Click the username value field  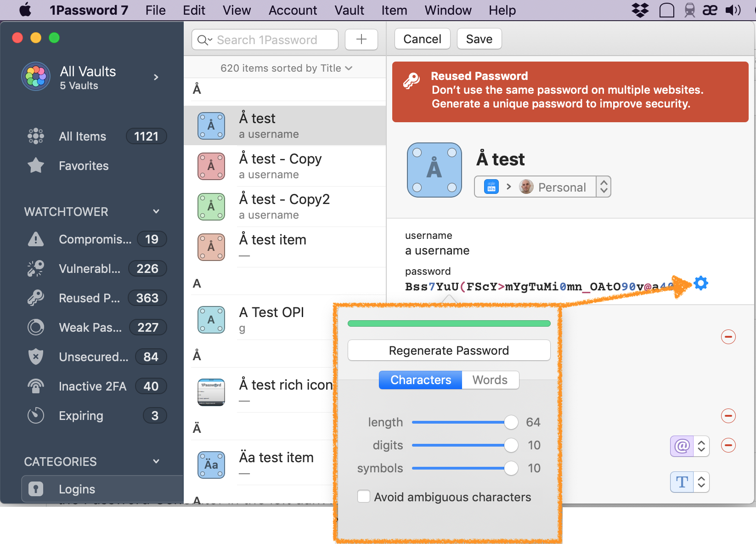pos(437,250)
